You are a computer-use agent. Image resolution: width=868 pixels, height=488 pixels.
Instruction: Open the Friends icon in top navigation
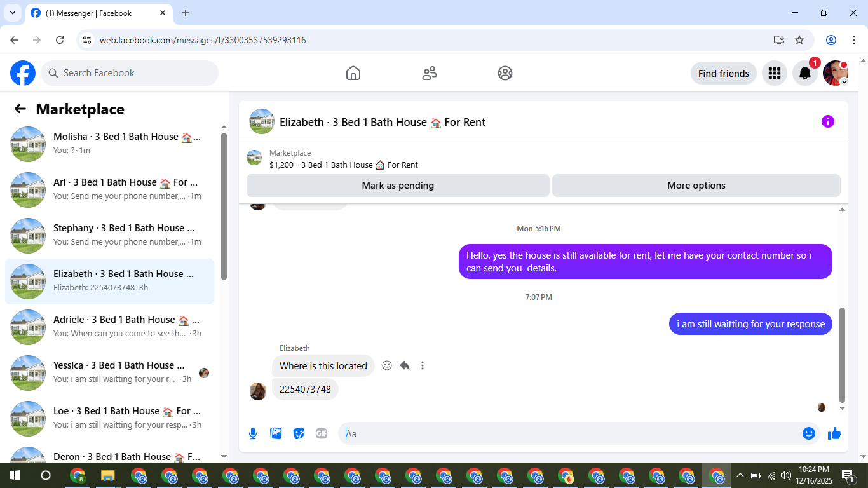pos(430,73)
